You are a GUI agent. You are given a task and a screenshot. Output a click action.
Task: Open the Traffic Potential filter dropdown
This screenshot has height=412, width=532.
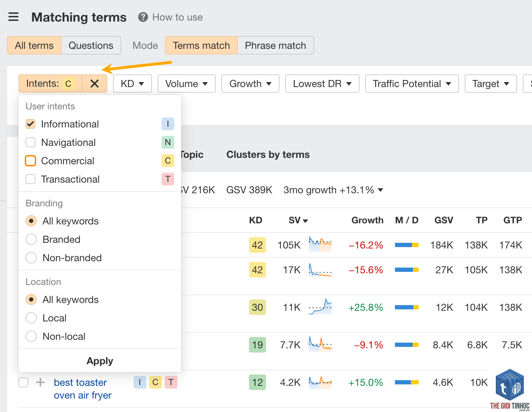pos(412,84)
